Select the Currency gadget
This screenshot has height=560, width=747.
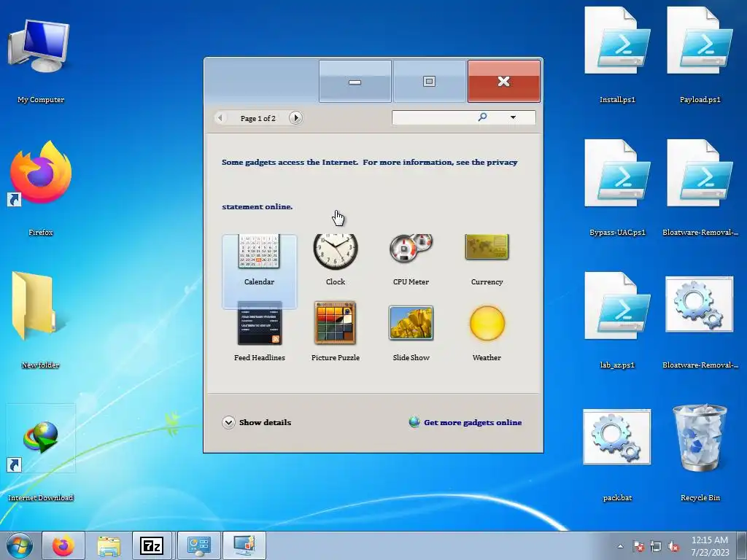point(487,261)
